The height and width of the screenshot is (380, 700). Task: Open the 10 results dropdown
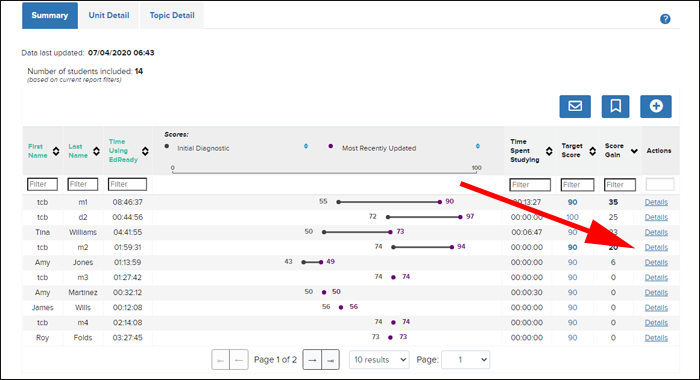(x=379, y=359)
